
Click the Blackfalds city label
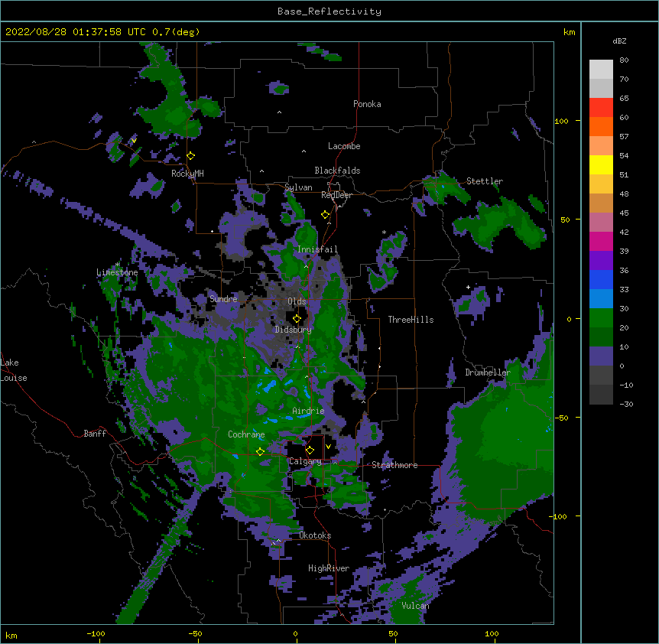click(x=337, y=171)
